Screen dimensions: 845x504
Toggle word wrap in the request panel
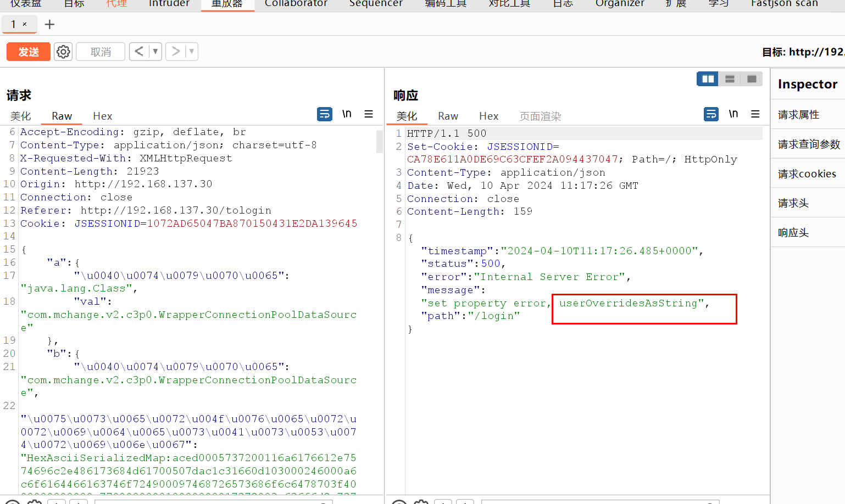(325, 114)
